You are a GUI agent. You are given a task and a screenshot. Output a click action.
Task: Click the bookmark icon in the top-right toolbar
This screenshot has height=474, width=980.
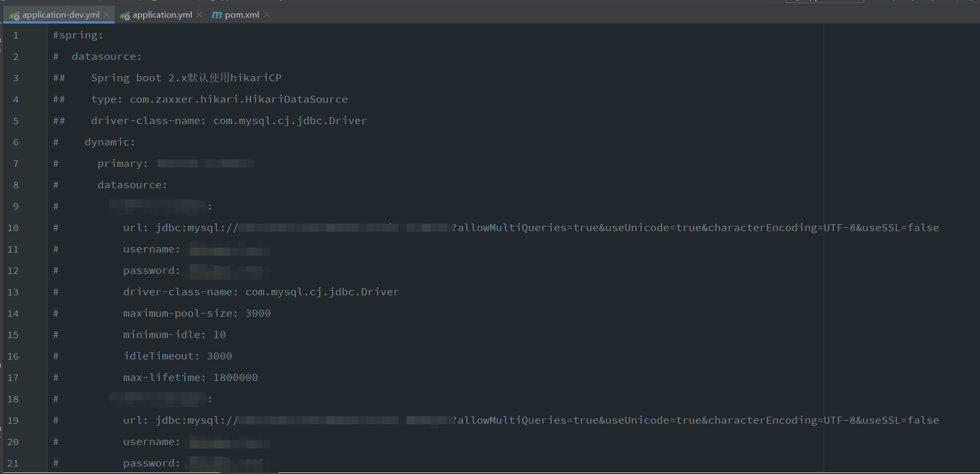tap(932, 2)
